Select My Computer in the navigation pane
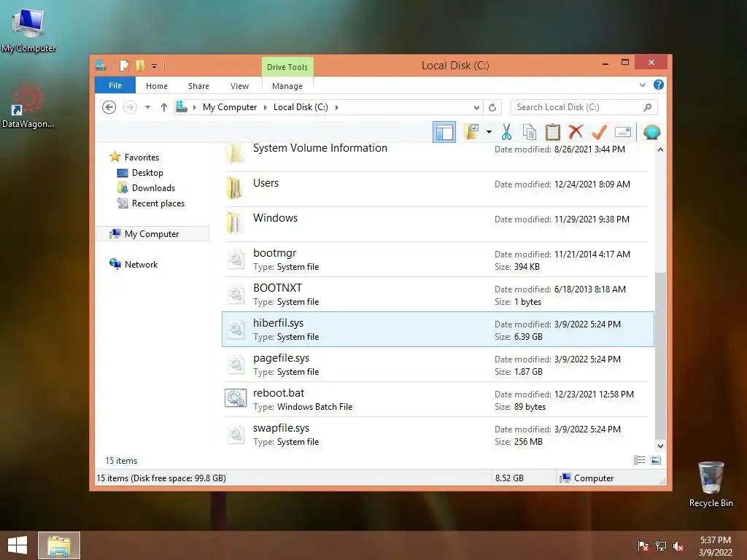 152,234
